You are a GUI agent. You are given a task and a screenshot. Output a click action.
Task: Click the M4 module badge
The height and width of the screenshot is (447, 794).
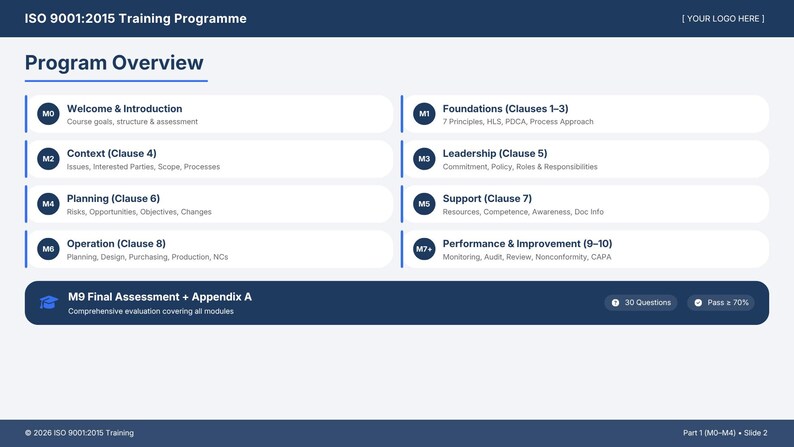pos(48,204)
